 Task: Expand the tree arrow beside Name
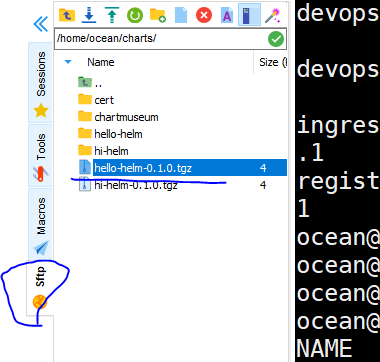[68, 62]
